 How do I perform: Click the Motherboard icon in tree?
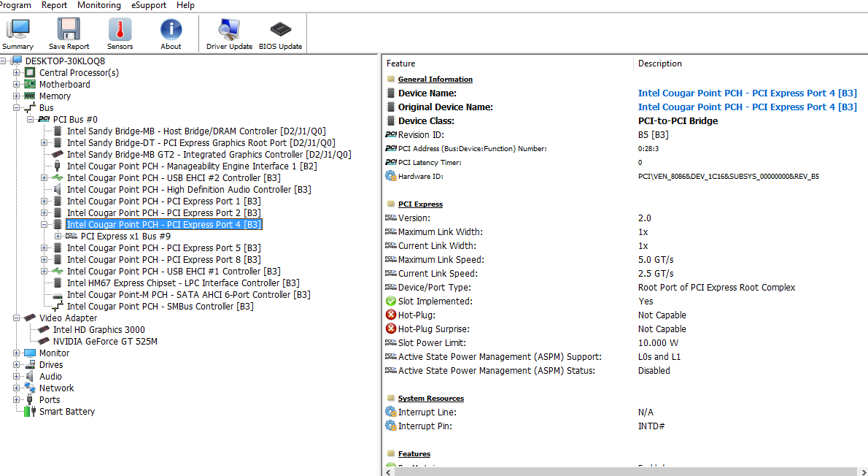pos(30,84)
